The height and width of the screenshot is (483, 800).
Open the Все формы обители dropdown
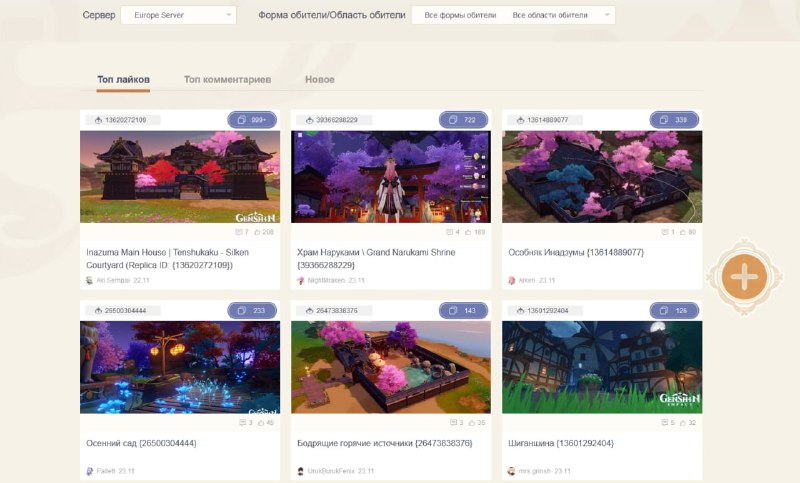point(460,15)
